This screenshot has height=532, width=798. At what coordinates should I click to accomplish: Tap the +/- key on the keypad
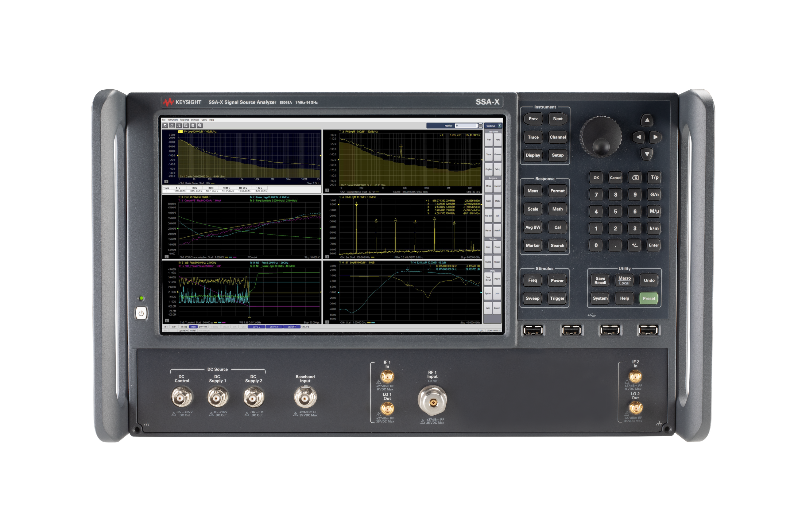[634, 245]
